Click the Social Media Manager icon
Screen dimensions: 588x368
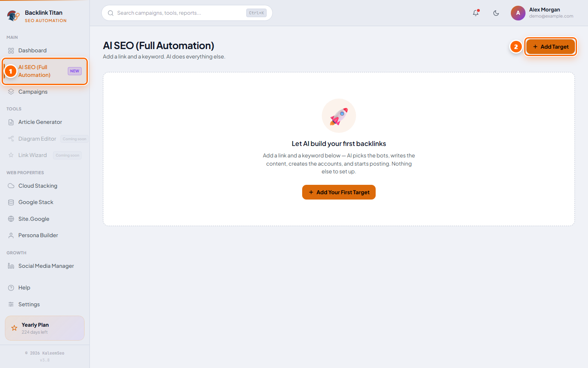[11, 266]
